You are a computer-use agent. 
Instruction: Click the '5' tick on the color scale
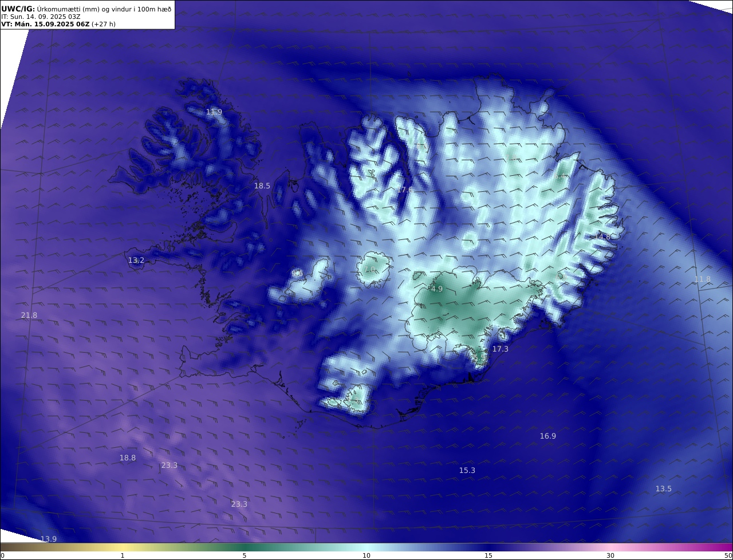(x=245, y=555)
